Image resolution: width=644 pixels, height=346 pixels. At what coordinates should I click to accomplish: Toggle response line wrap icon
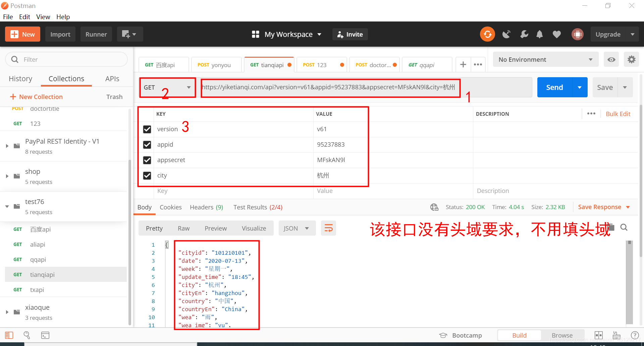(x=328, y=228)
